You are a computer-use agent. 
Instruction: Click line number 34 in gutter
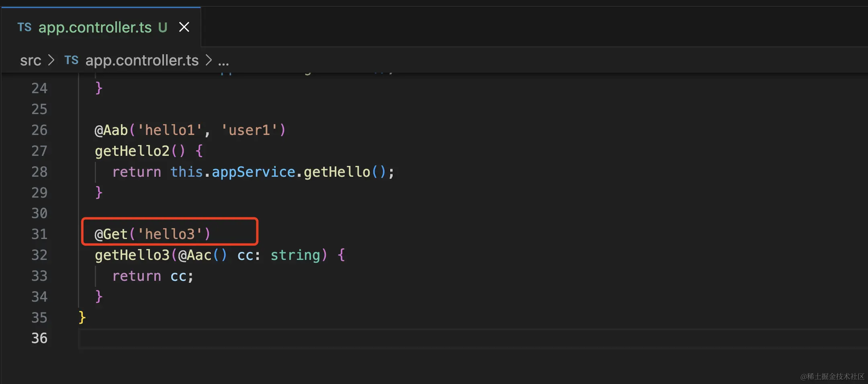point(39,297)
